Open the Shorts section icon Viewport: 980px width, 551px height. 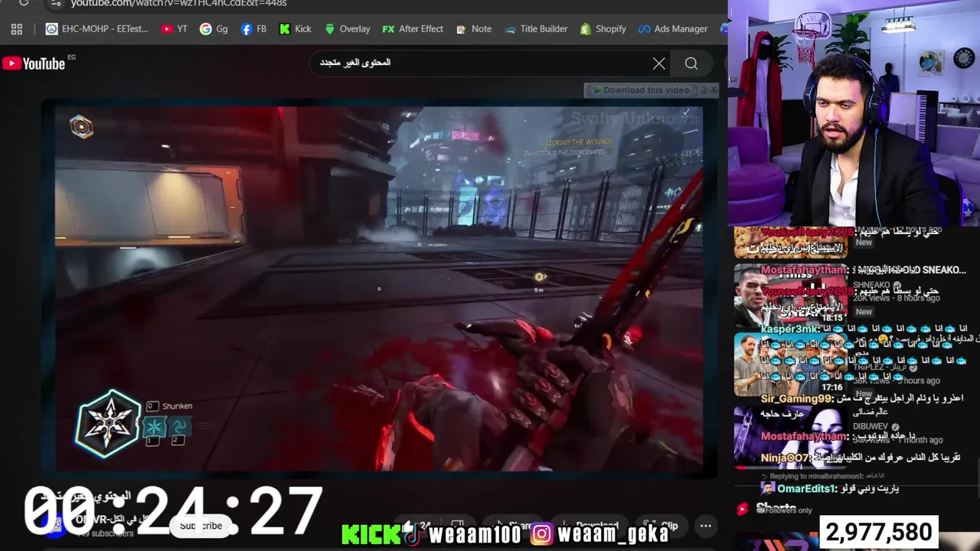click(742, 509)
